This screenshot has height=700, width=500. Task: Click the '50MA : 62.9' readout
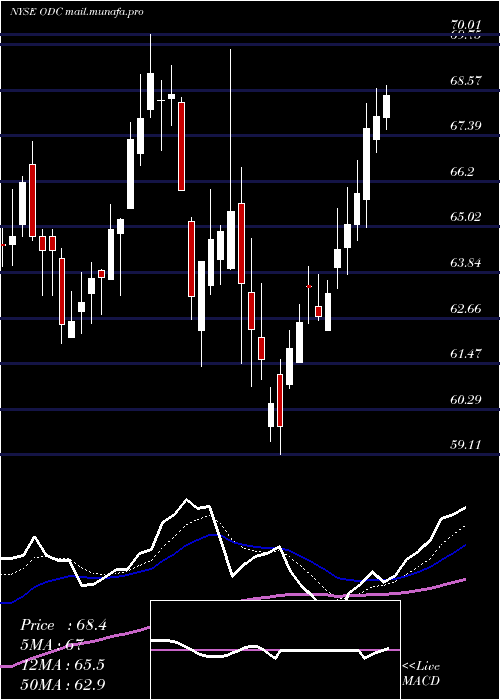[x=63, y=684]
